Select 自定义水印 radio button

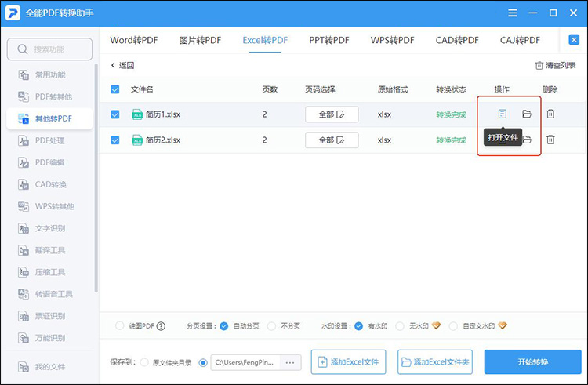(453, 326)
